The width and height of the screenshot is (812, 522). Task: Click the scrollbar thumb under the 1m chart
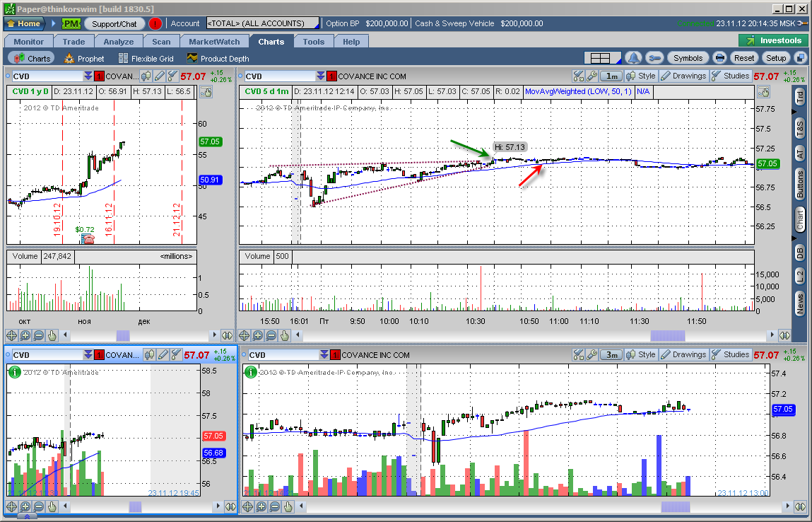668,335
